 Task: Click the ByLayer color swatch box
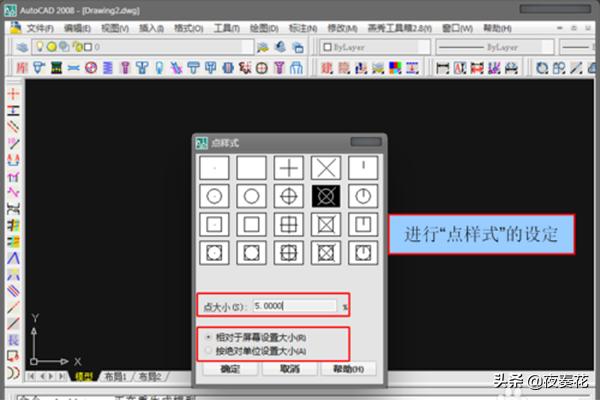point(327,47)
